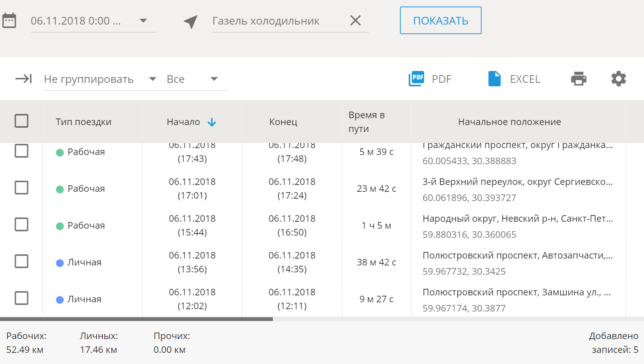644x364 pixels.
Task: Check the 17:01 Рабочая trip row
Action: 21,188
